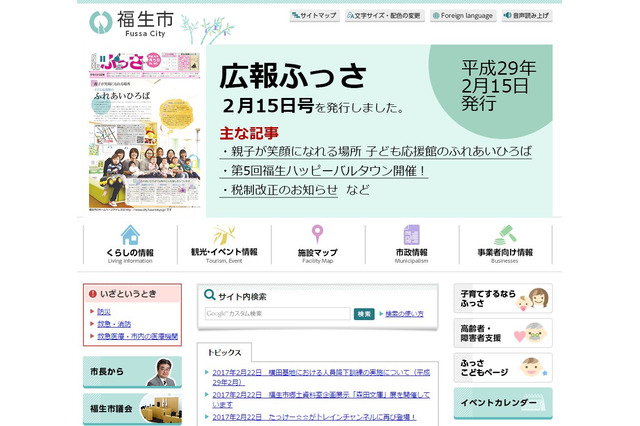Click the map pin icon for 施設マップ
The image size is (640, 426).
[x=318, y=234]
